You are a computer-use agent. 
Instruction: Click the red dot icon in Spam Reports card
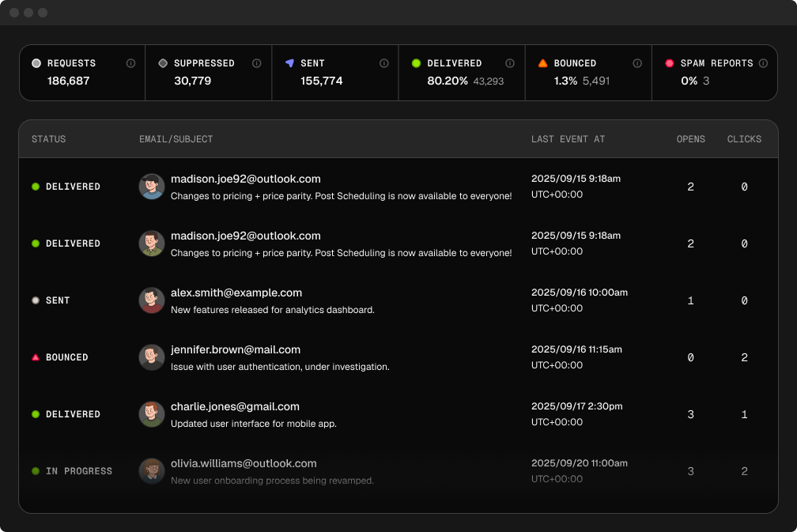pyautogui.click(x=669, y=63)
